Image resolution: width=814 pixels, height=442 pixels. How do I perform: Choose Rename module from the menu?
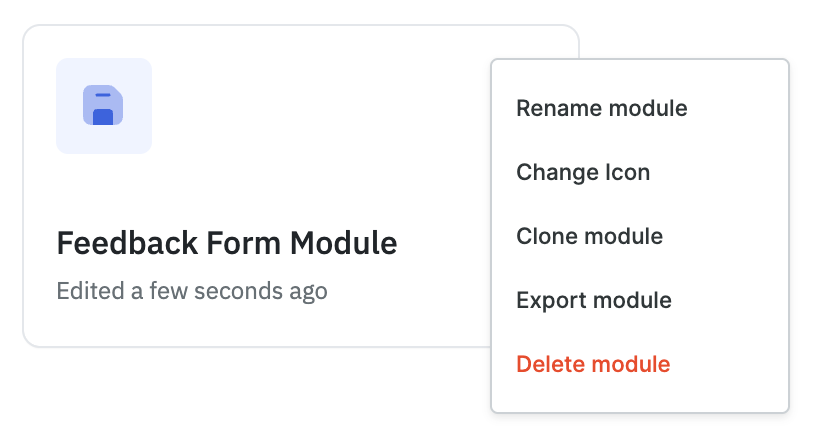[x=601, y=108]
